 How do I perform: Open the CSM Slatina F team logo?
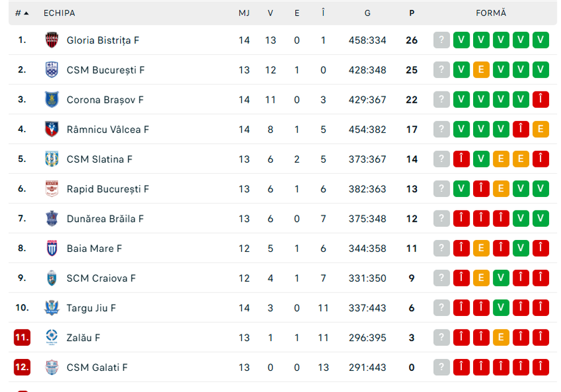click(x=52, y=159)
